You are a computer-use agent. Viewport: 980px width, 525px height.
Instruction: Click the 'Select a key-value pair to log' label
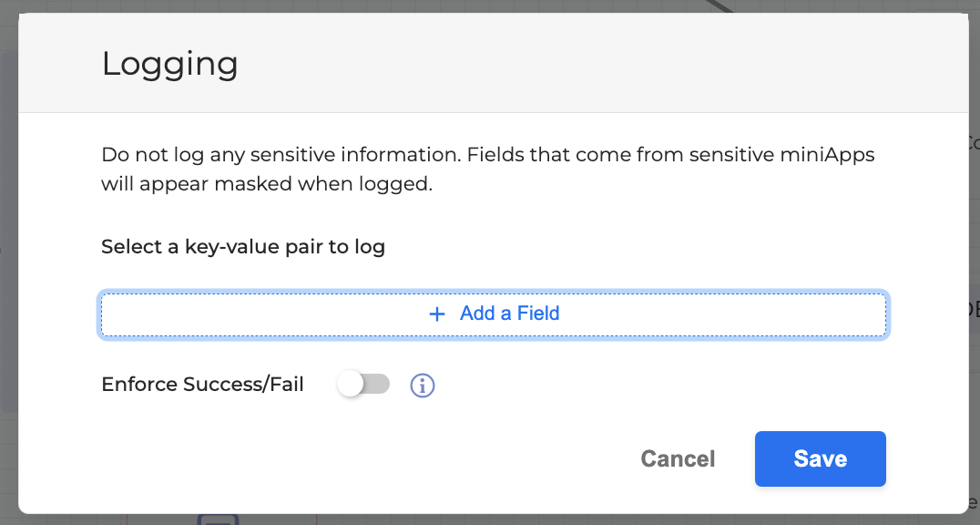pos(242,247)
